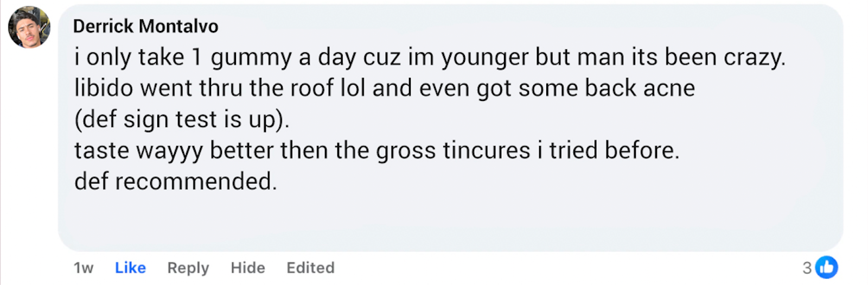Open Derrick Montalvo's profile via name
The height and width of the screenshot is (285, 868).
point(145,26)
